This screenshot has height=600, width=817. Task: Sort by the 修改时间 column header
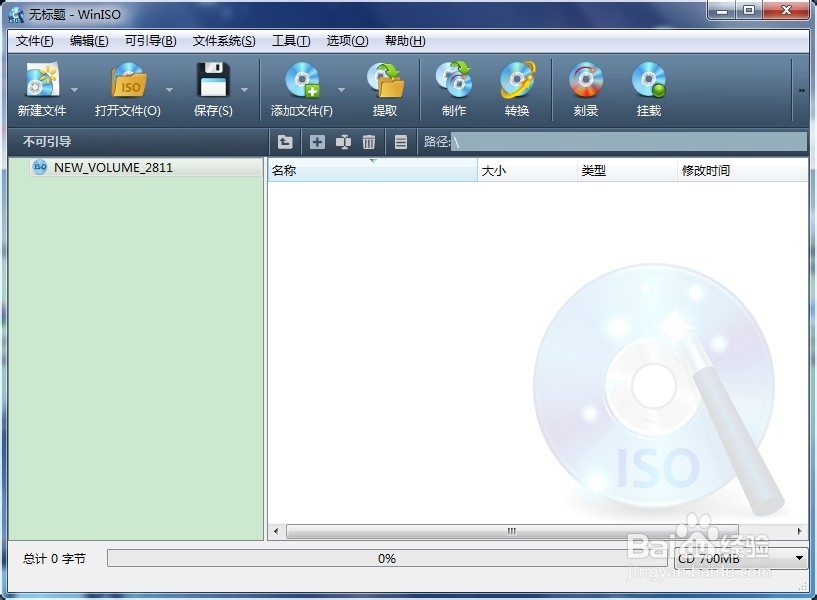click(x=743, y=170)
